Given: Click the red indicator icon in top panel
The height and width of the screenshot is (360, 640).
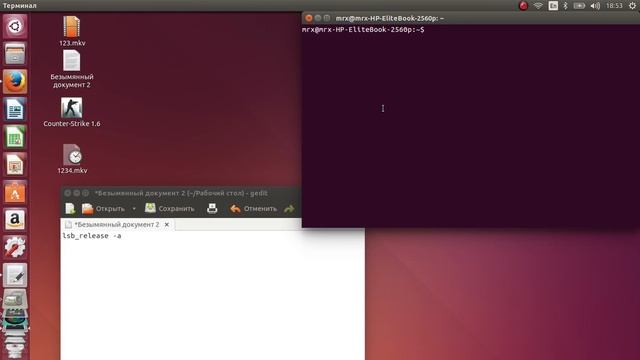Looking at the screenshot, I should tap(523, 6).
